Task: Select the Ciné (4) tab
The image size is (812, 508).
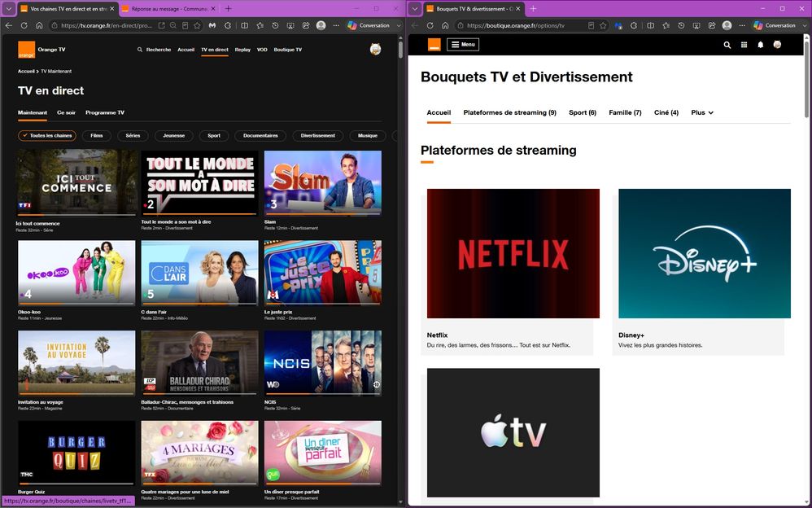Action: 666,112
